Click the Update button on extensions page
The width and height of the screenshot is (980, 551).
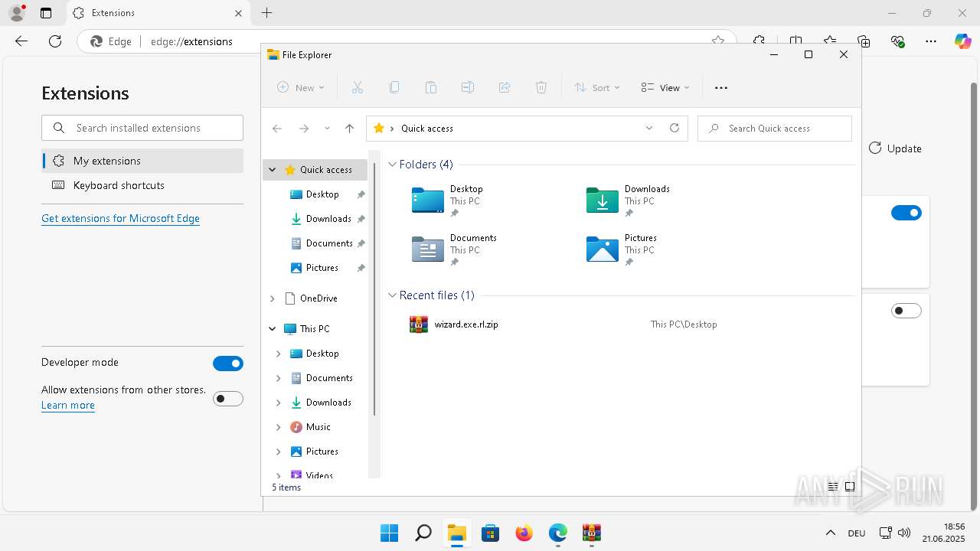coord(895,148)
